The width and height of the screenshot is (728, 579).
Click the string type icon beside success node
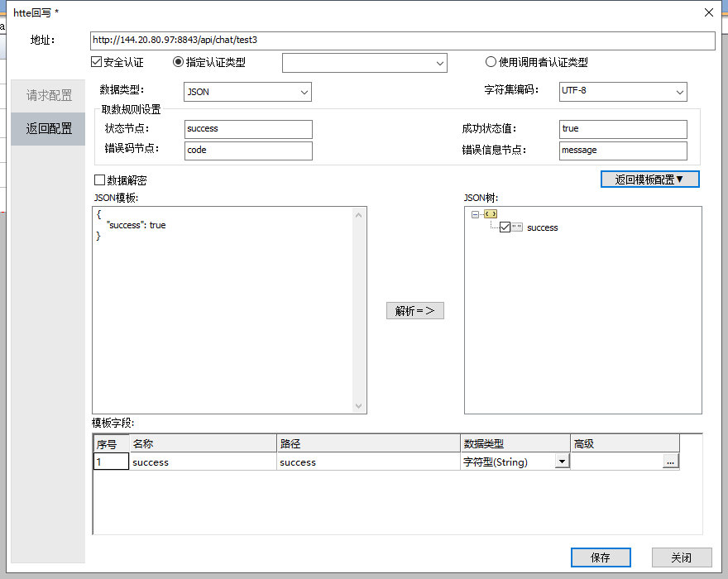[517, 227]
